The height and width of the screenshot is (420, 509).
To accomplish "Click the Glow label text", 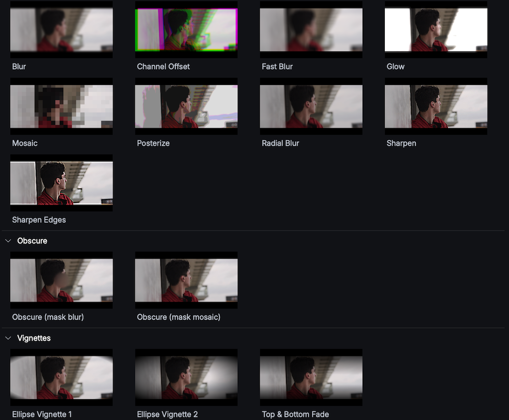I will 395,67.
